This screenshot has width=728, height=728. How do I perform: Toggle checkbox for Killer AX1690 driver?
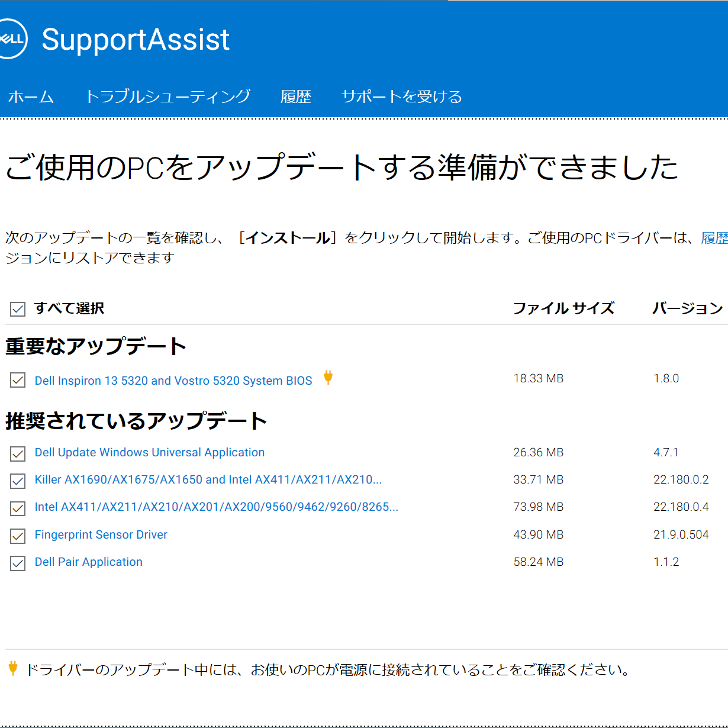[x=18, y=481]
